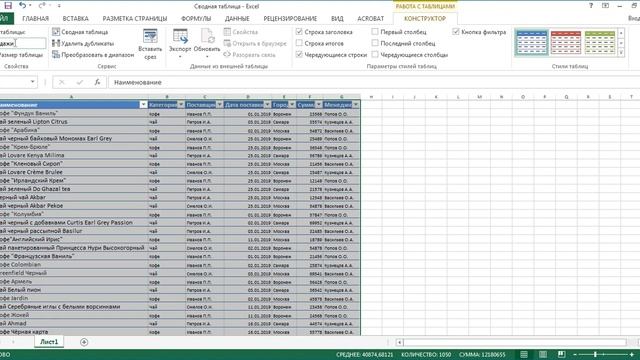
Task: Click Преобразовать в диапазон command
Action: (93, 55)
